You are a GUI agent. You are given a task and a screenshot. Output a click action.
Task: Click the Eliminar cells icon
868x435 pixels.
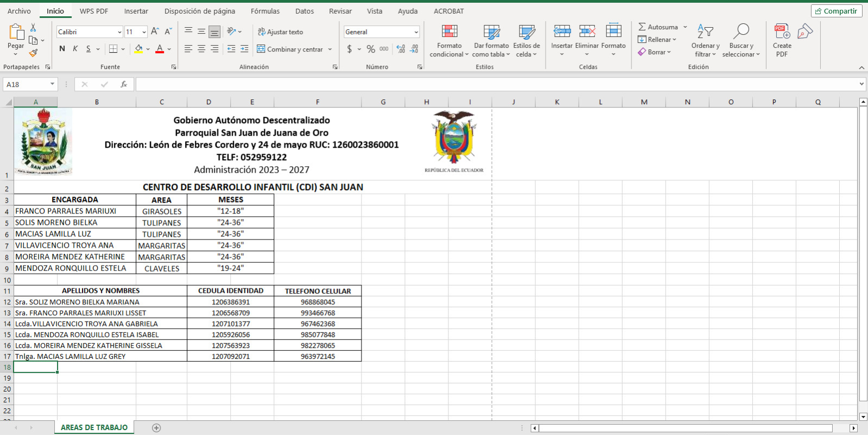pos(586,38)
